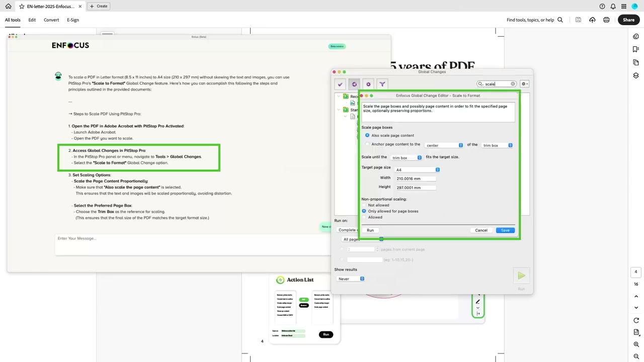Open the Acrobat Help question-mark icon
644x362 pixels.
click(602, 7)
